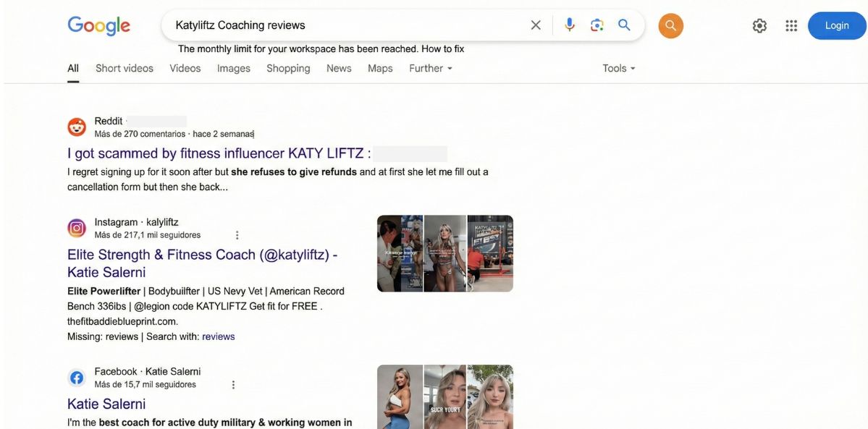Click the blue magnifier search icon

pos(625,25)
